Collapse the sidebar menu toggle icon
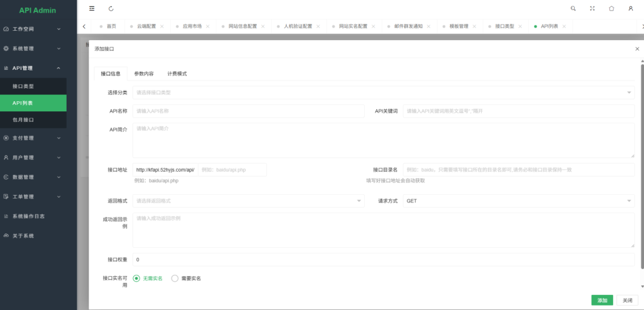This screenshot has width=644, height=310. tap(92, 8)
